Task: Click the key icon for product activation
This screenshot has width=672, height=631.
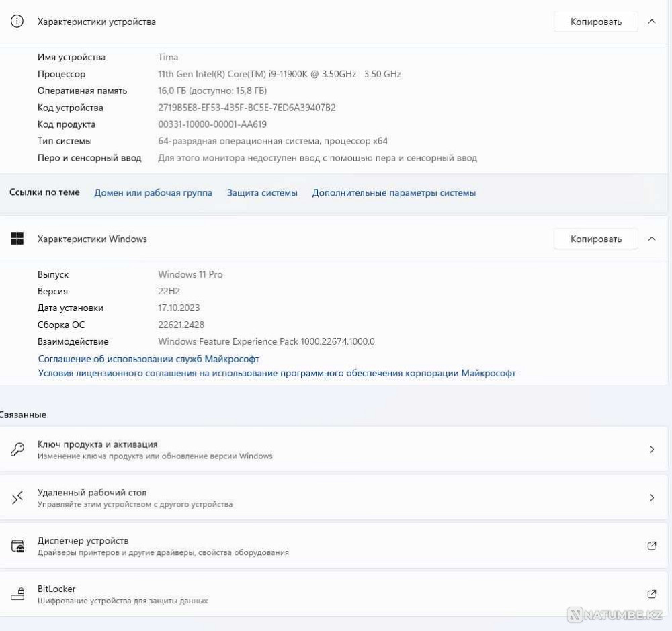Action: tap(17, 450)
